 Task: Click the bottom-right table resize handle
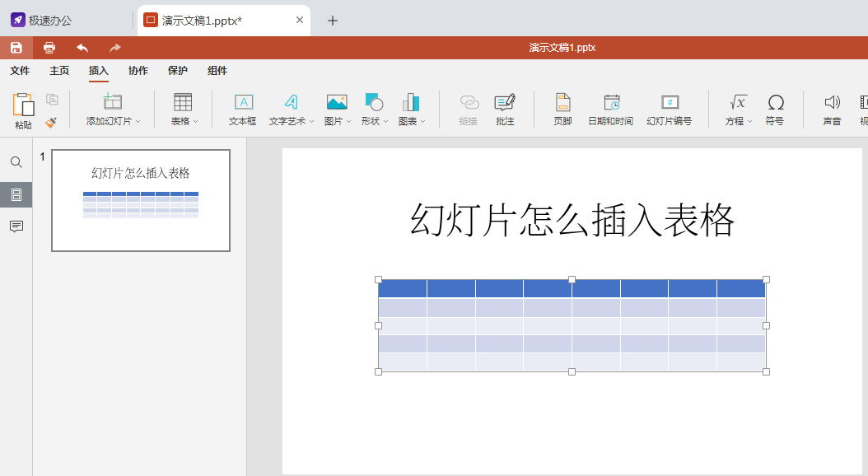[x=766, y=372]
